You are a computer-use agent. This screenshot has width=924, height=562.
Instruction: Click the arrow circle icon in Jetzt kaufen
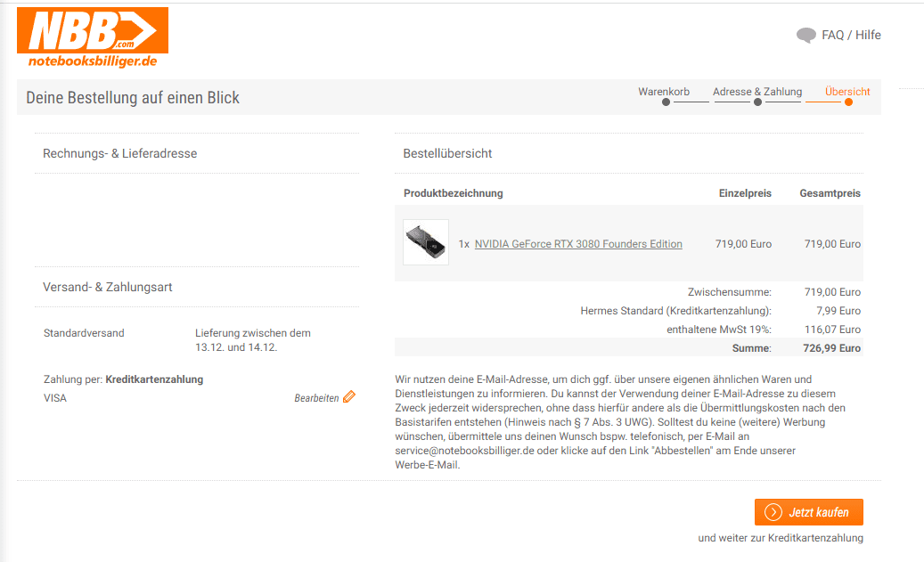point(773,512)
